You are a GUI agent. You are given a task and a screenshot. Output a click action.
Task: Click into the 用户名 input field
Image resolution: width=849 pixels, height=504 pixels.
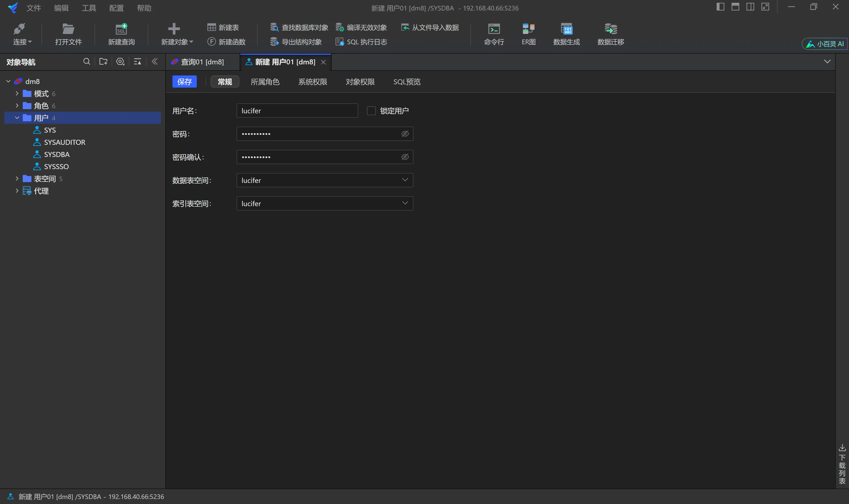tap(297, 111)
